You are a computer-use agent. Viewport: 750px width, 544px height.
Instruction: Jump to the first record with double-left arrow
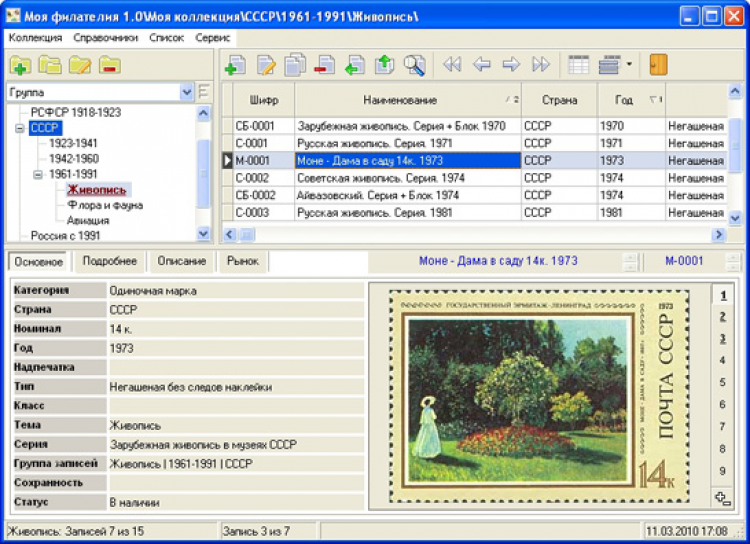coord(452,66)
